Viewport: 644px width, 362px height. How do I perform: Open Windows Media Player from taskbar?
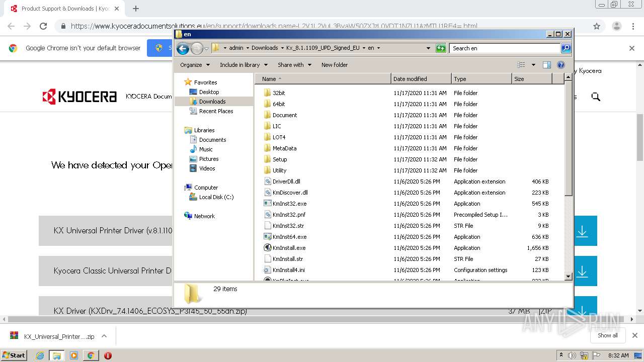tap(73, 355)
